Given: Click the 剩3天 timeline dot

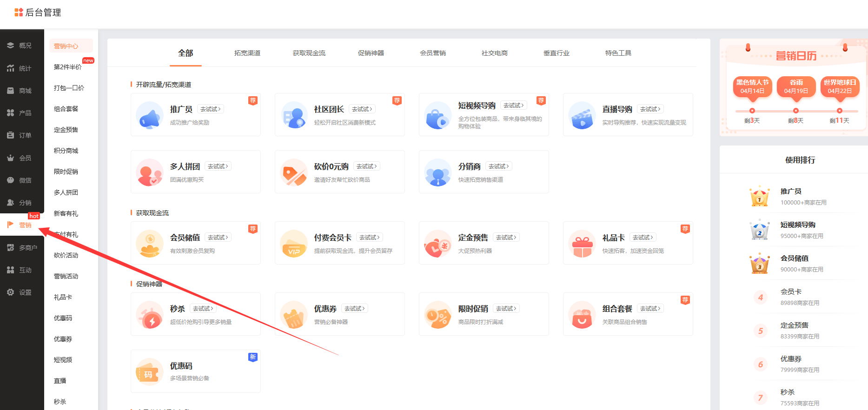Looking at the screenshot, I should pyautogui.click(x=752, y=111).
